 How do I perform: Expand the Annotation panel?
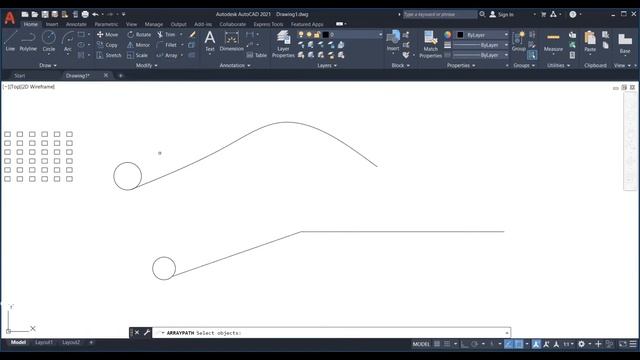pyautogui.click(x=235, y=65)
